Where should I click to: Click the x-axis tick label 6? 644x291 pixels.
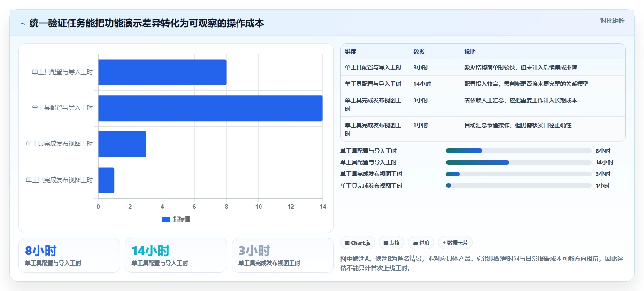pyautogui.click(x=194, y=207)
